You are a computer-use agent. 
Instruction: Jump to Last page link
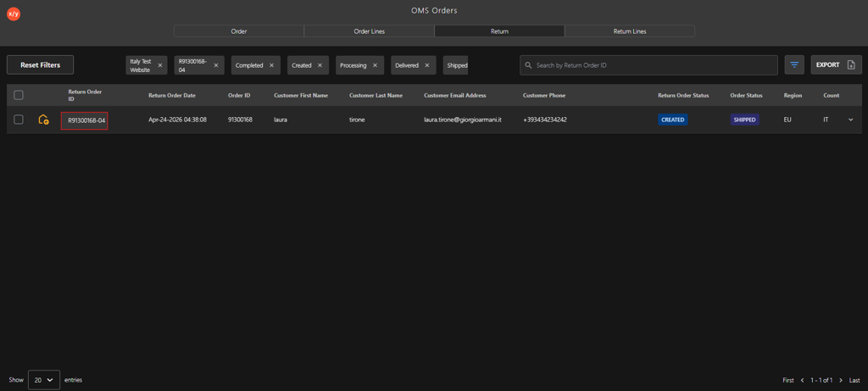click(854, 381)
